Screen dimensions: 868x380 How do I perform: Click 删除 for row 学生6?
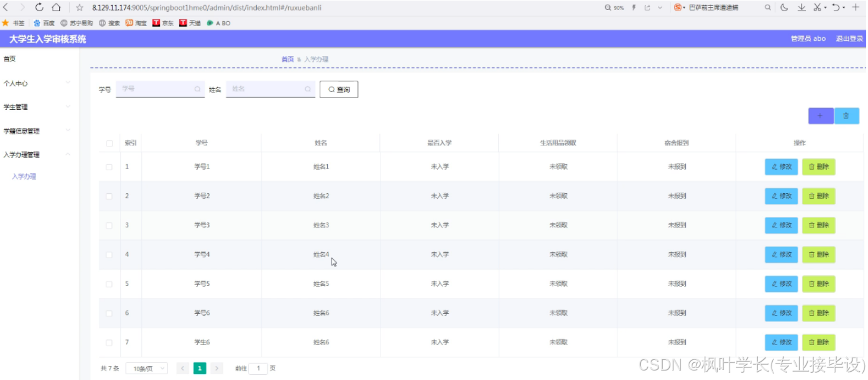pos(819,342)
